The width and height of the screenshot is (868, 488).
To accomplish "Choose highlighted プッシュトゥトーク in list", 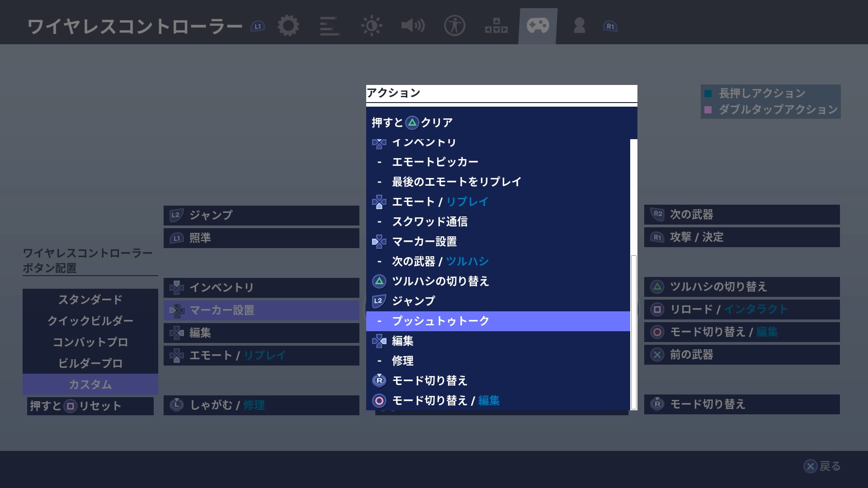I will [x=498, y=321].
